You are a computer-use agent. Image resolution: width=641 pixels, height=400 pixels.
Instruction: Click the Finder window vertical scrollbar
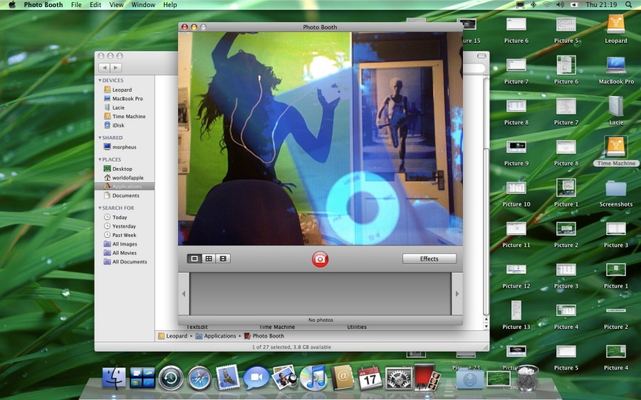486,196
